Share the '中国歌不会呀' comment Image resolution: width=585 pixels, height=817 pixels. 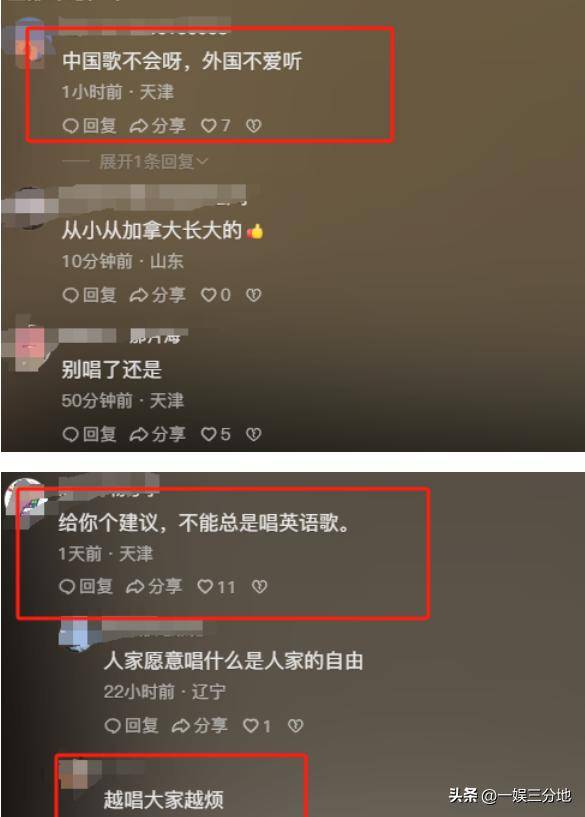click(157, 126)
